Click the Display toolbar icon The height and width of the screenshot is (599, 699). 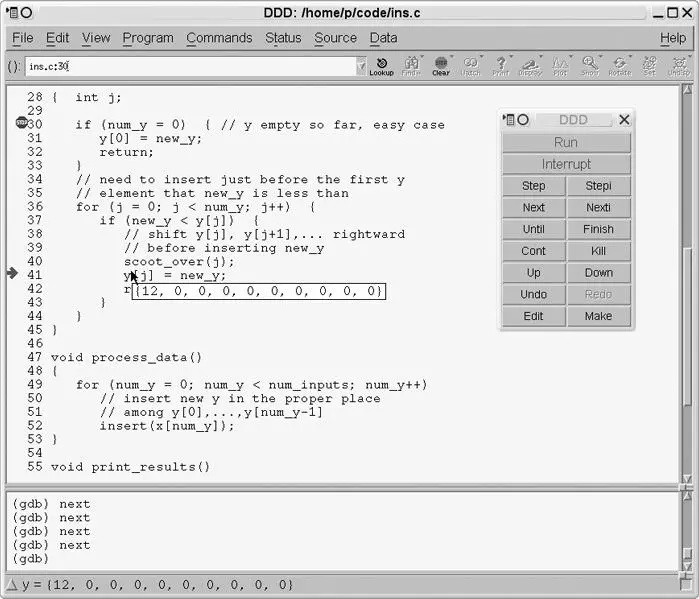(530, 65)
